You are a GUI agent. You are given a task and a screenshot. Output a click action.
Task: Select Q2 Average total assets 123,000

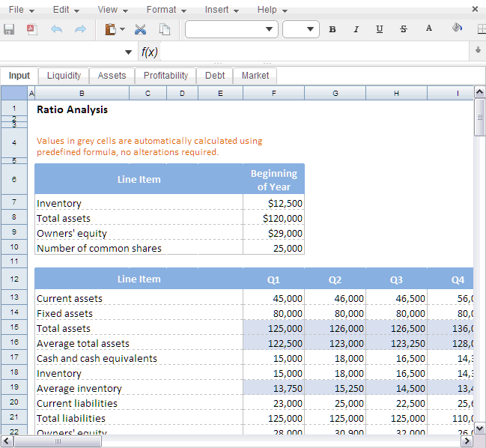[335, 343]
